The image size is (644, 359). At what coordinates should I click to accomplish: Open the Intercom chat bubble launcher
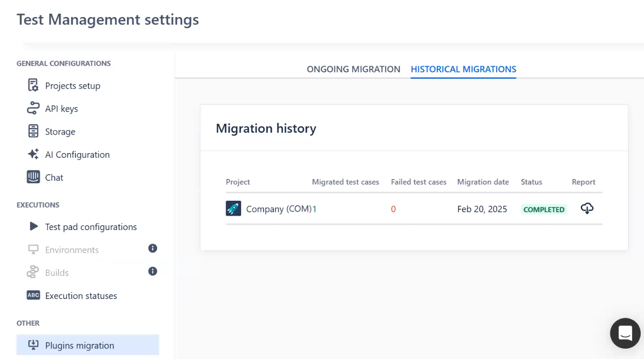pyautogui.click(x=625, y=333)
